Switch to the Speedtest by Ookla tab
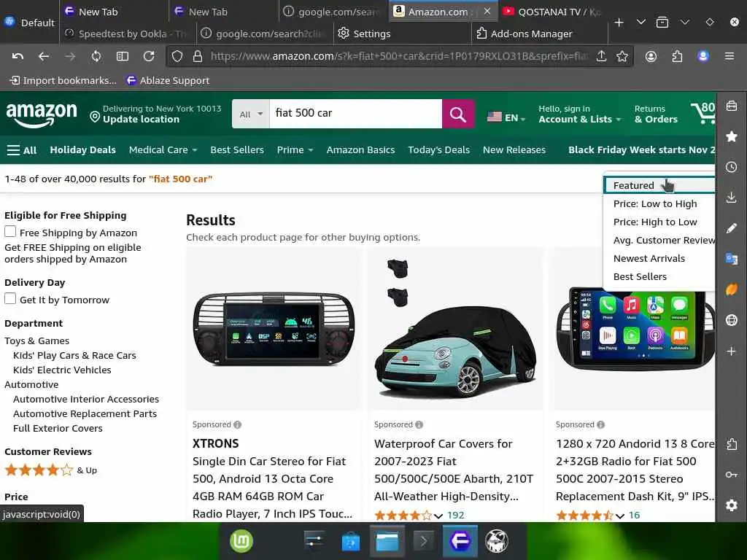 click(x=127, y=34)
